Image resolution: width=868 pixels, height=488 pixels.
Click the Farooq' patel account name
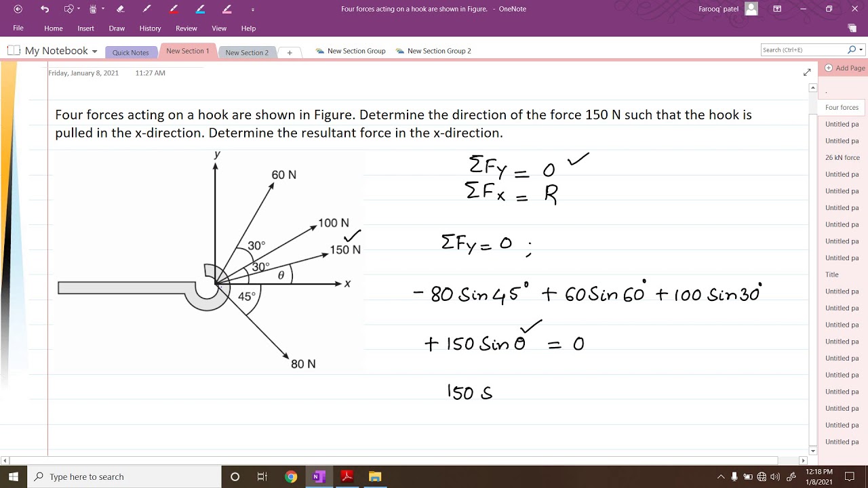pyautogui.click(x=718, y=9)
